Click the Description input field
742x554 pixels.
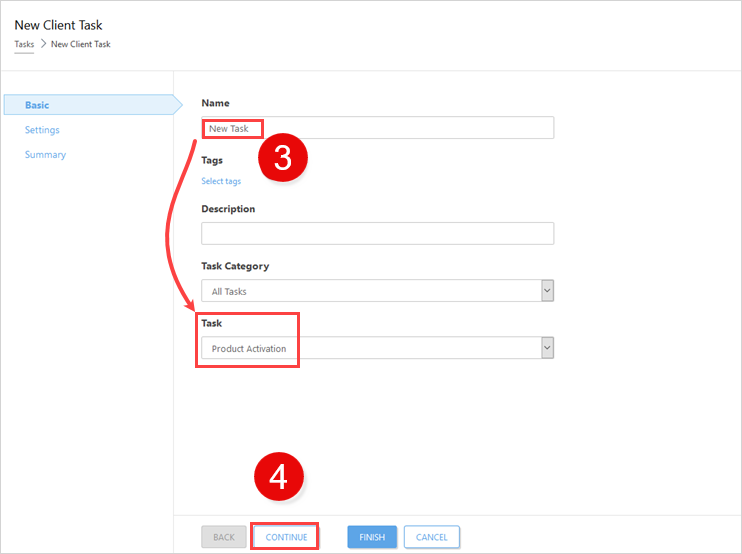click(x=377, y=233)
